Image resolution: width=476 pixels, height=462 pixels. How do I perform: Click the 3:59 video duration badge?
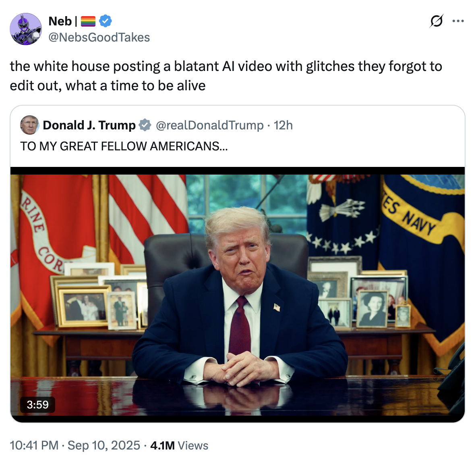tap(37, 405)
